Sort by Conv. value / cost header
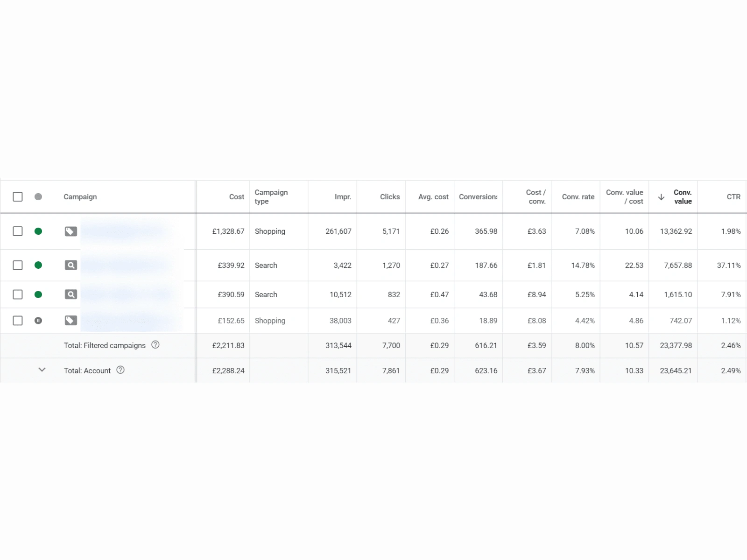This screenshot has width=747, height=560. click(625, 197)
